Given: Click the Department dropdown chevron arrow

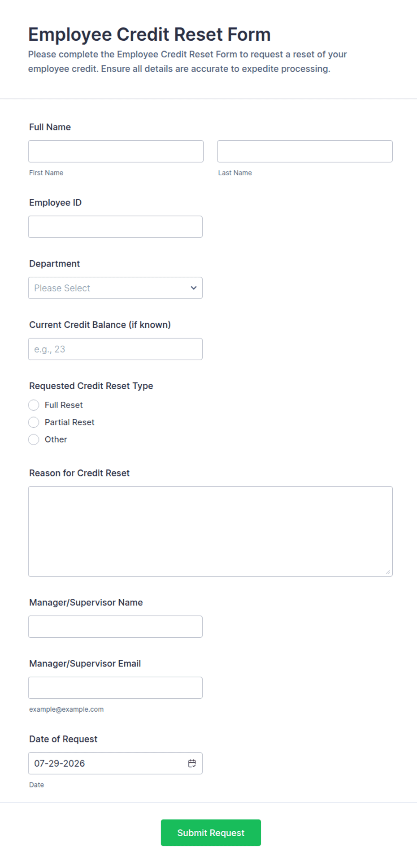Looking at the screenshot, I should pos(194,288).
